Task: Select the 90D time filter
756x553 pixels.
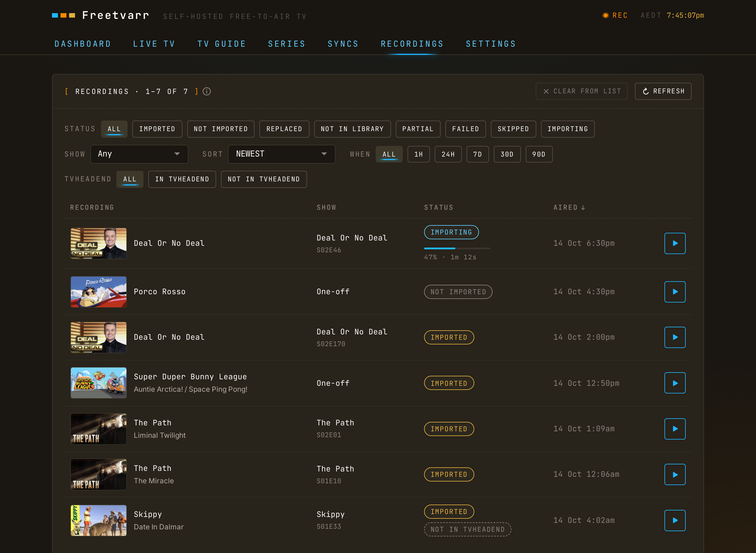Action: click(539, 154)
